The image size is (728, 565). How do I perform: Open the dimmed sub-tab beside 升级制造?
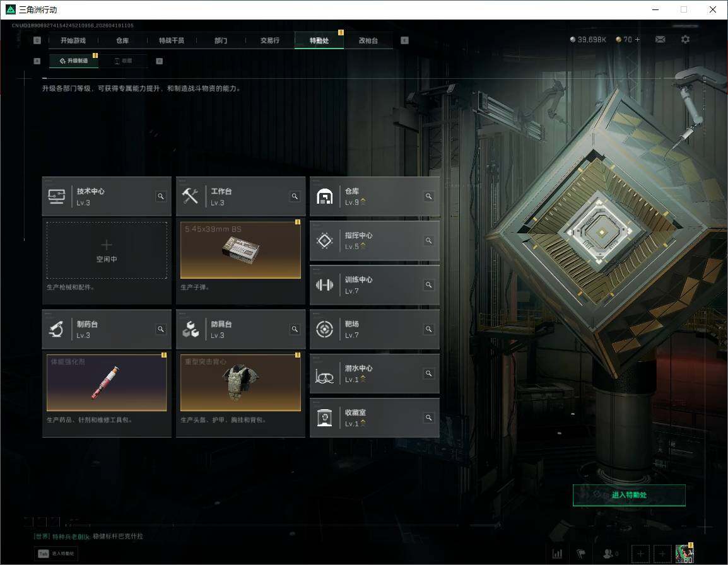124,61
